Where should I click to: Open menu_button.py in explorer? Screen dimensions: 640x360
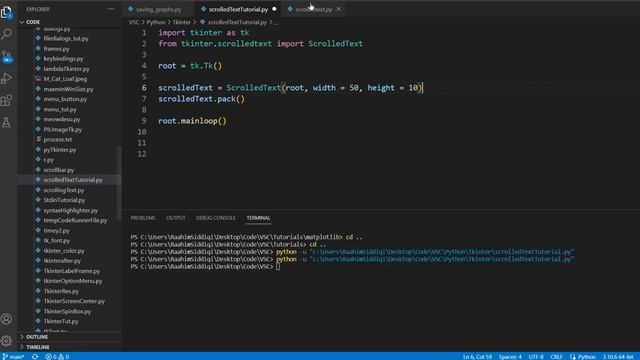click(65, 99)
